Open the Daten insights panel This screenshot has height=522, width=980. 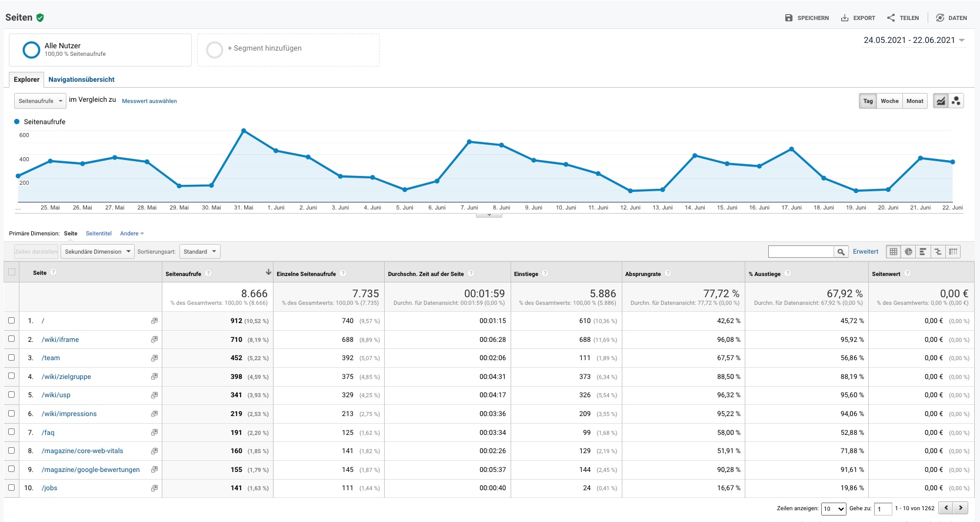click(x=951, y=18)
